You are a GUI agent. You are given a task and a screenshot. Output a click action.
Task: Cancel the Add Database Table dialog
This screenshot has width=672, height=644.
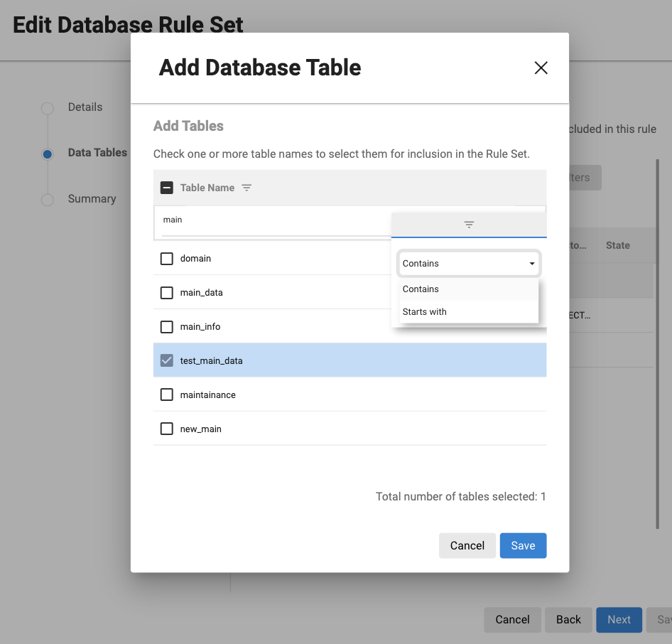pyautogui.click(x=467, y=546)
